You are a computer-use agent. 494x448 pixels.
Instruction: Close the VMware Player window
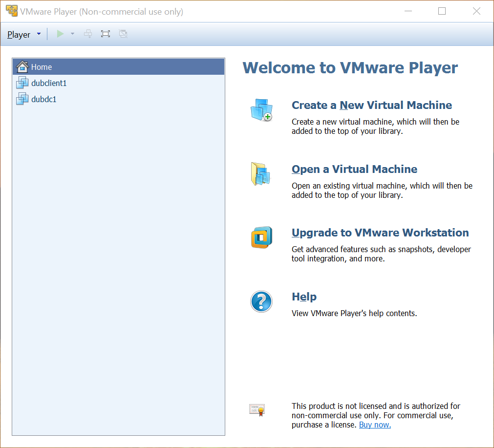(x=476, y=11)
